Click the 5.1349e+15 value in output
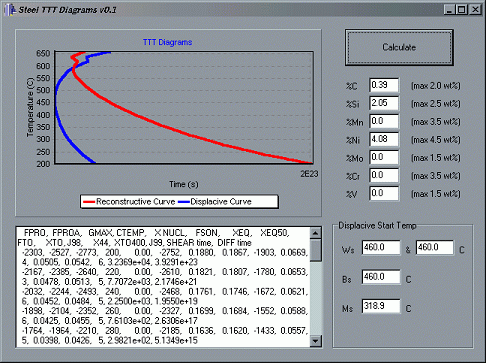The image size is (486, 363). tap(176, 341)
